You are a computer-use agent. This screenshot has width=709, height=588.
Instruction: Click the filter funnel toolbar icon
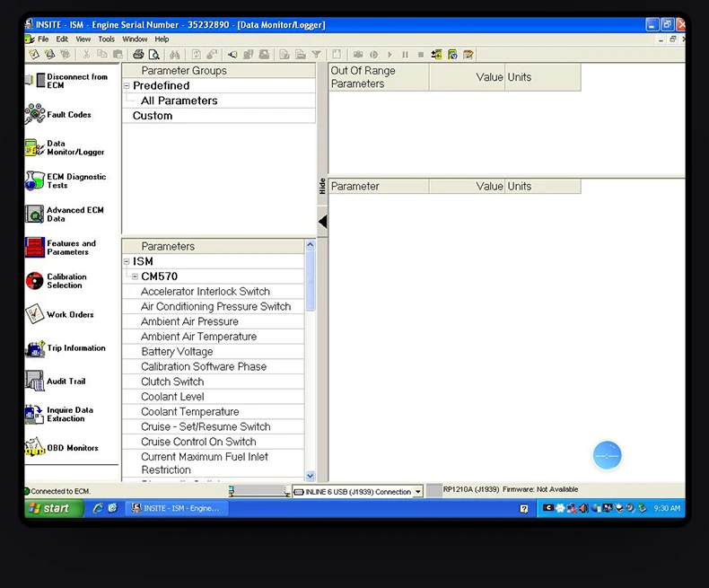click(x=317, y=55)
